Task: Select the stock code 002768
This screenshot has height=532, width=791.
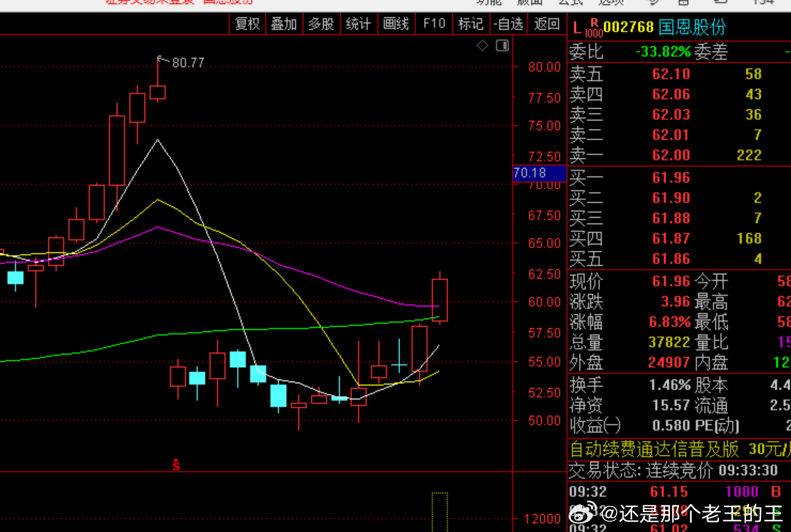Action: tap(629, 27)
